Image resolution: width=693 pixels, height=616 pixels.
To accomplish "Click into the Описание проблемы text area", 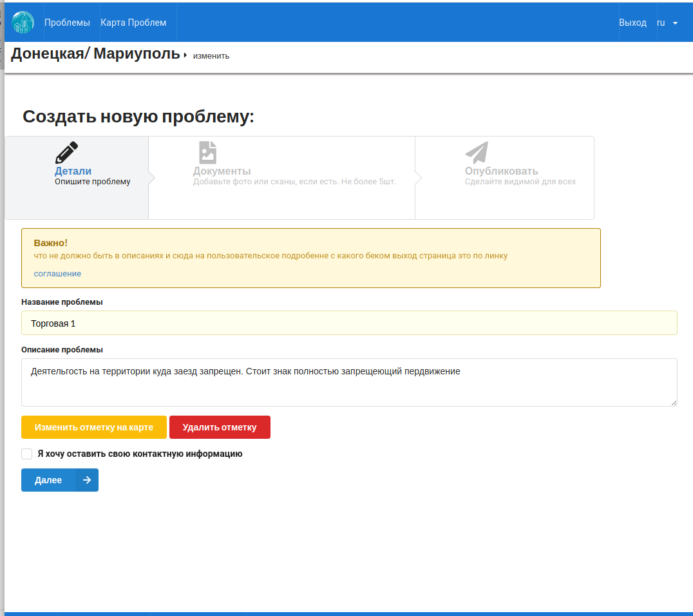I will click(x=349, y=382).
